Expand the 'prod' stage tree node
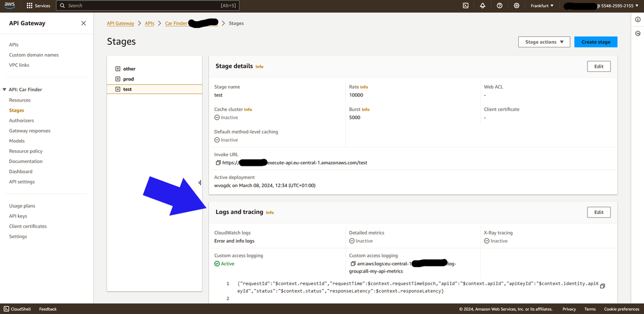Screen dimensions: 644x314 (118, 79)
